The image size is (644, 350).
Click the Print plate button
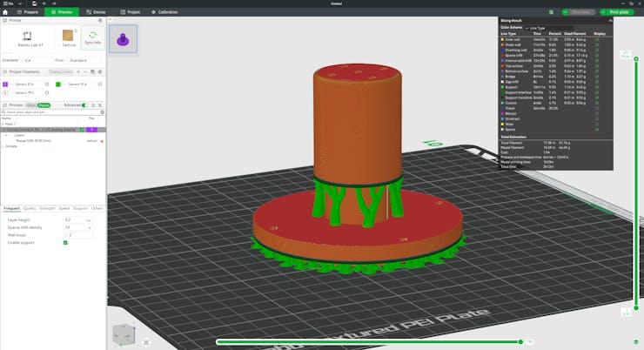(619, 12)
